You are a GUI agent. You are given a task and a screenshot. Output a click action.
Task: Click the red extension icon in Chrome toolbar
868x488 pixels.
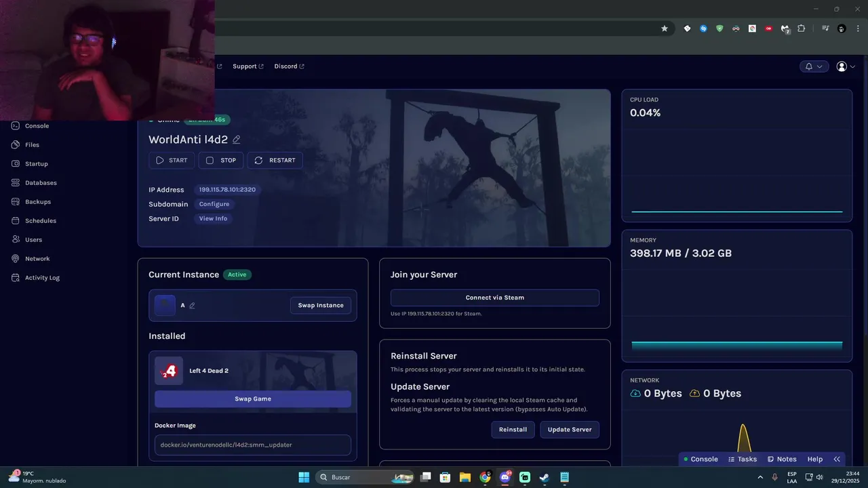(x=768, y=28)
